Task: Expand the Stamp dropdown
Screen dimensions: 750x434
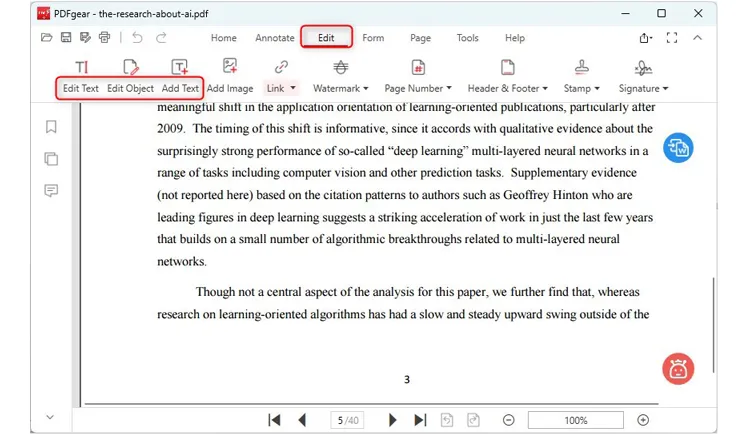Action: click(596, 89)
